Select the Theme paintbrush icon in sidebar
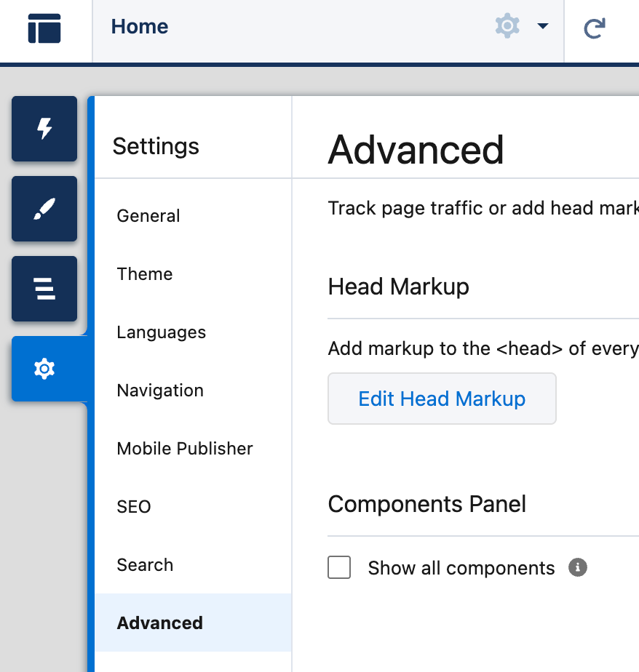 (x=44, y=209)
